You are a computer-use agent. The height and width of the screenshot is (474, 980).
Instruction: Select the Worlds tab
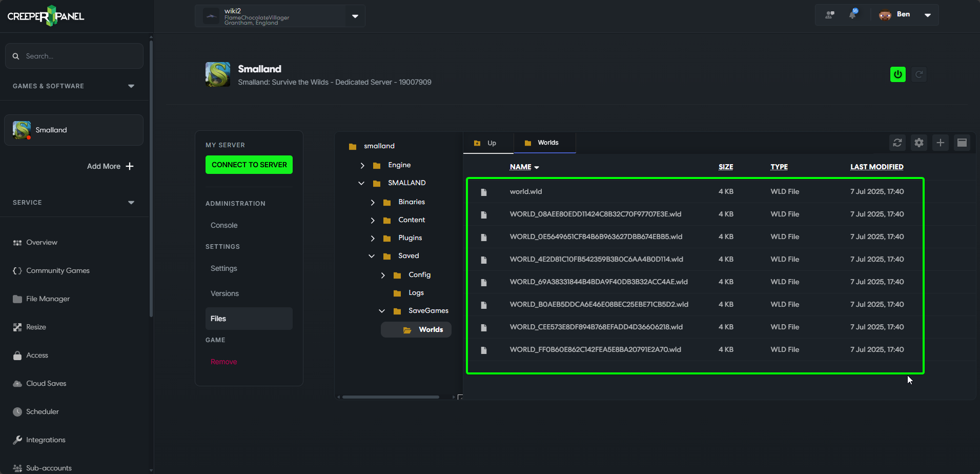coord(545,143)
